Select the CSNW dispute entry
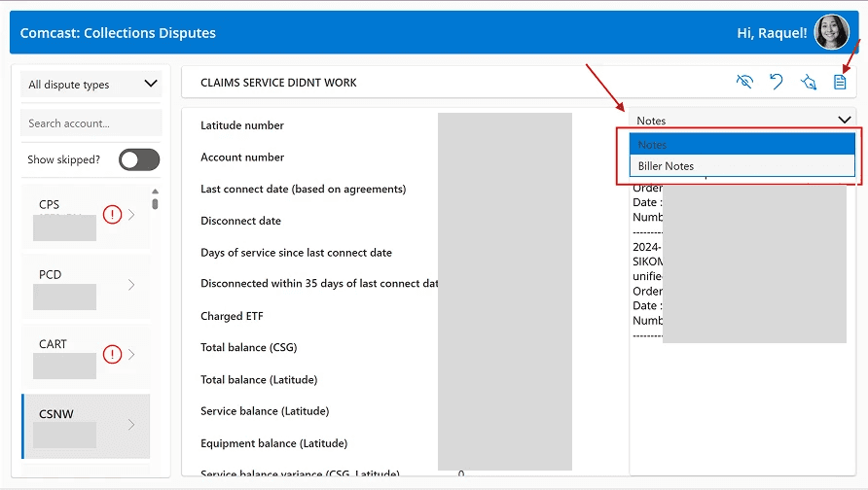Viewport: 868px width, 490px height. [86, 426]
